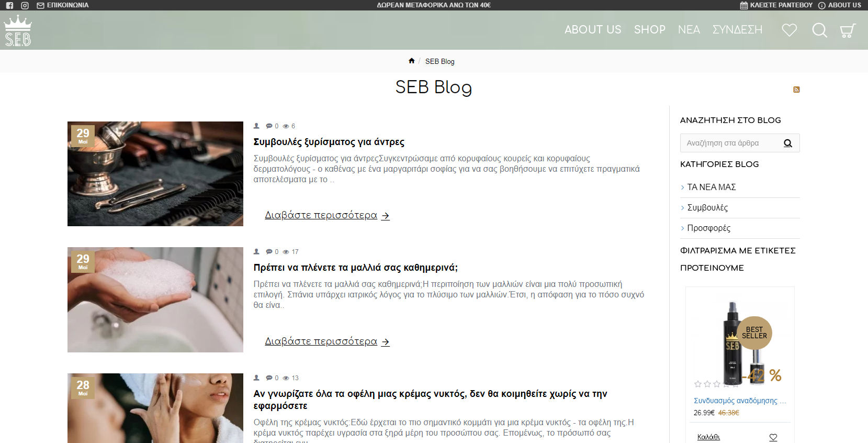Click the SEB crown logo

(x=18, y=30)
